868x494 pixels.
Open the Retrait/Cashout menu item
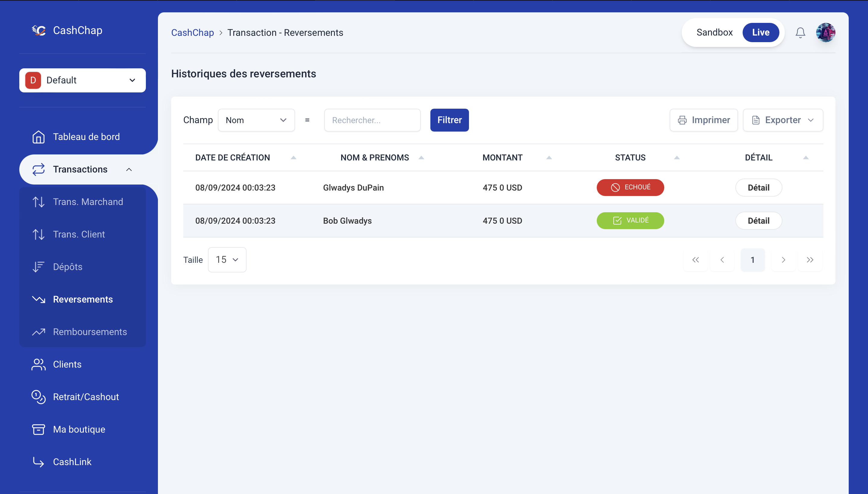(x=86, y=397)
